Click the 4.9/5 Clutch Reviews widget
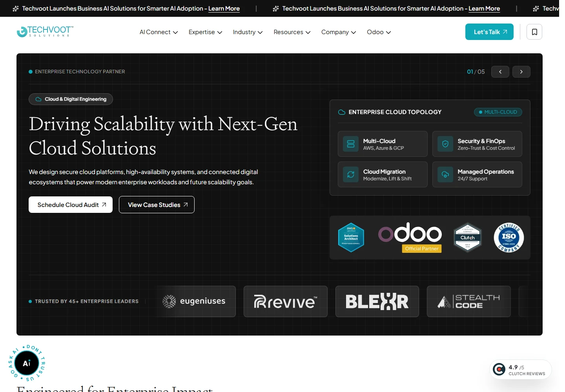 coord(521,369)
